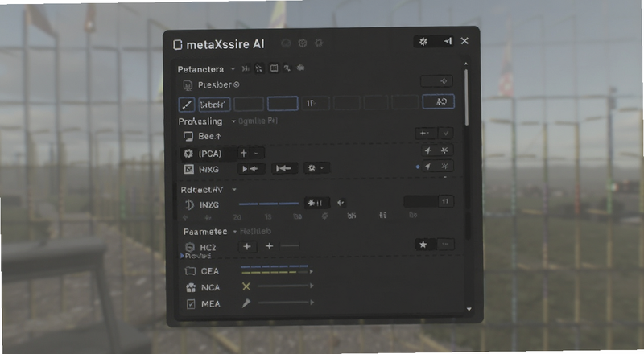Click the faded palette icon after the metaXssire AI title
Viewport: 644px width, 354px height.
coord(286,43)
